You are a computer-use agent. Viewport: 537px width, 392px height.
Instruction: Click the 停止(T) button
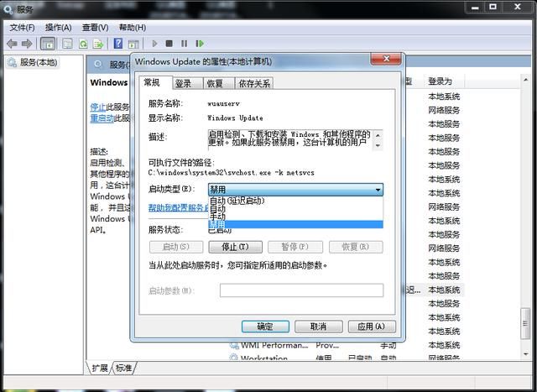click(x=235, y=247)
